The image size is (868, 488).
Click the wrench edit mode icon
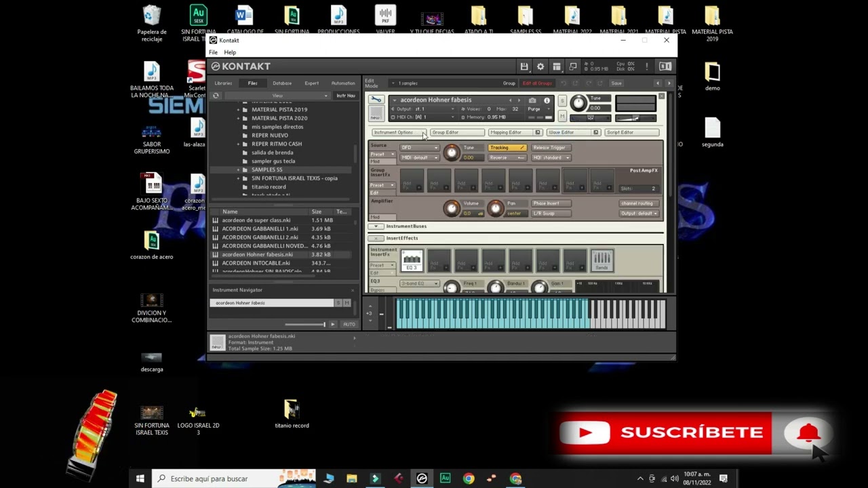coord(376,100)
